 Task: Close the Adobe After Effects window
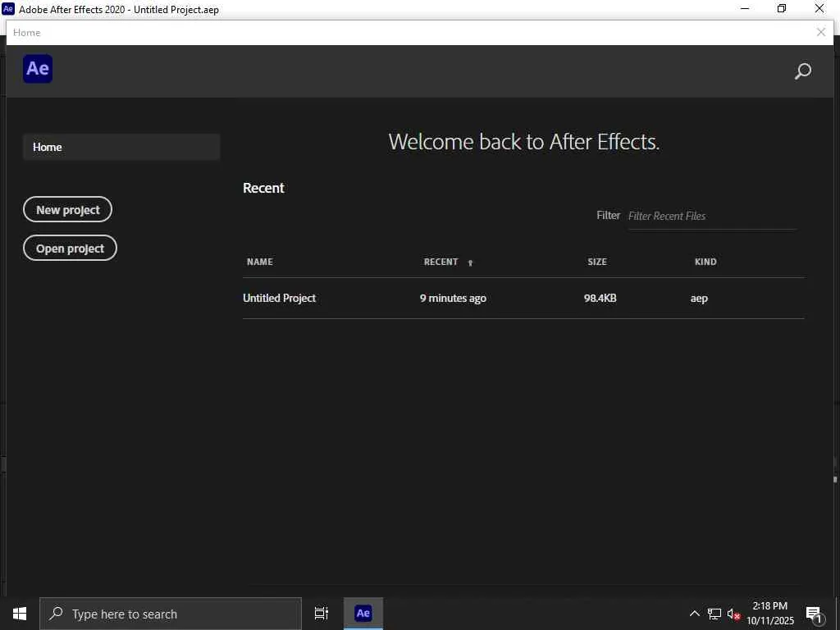coord(819,8)
